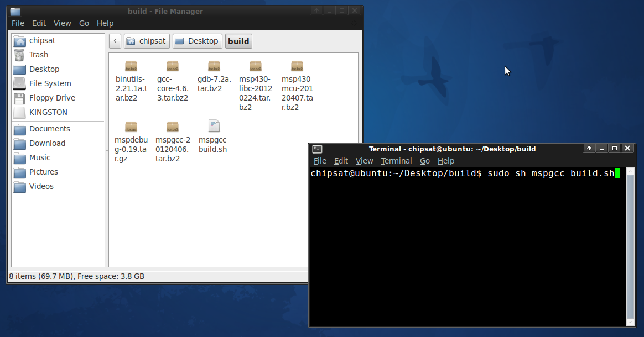
Task: Click 'build - File Manager' title text
Action: (165, 12)
